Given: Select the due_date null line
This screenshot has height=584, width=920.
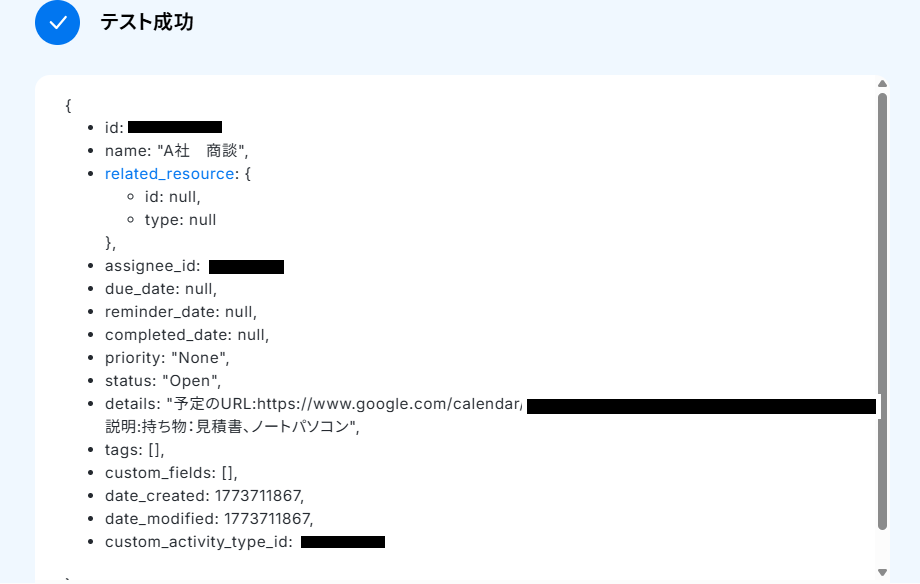Looking at the screenshot, I should (x=160, y=289).
